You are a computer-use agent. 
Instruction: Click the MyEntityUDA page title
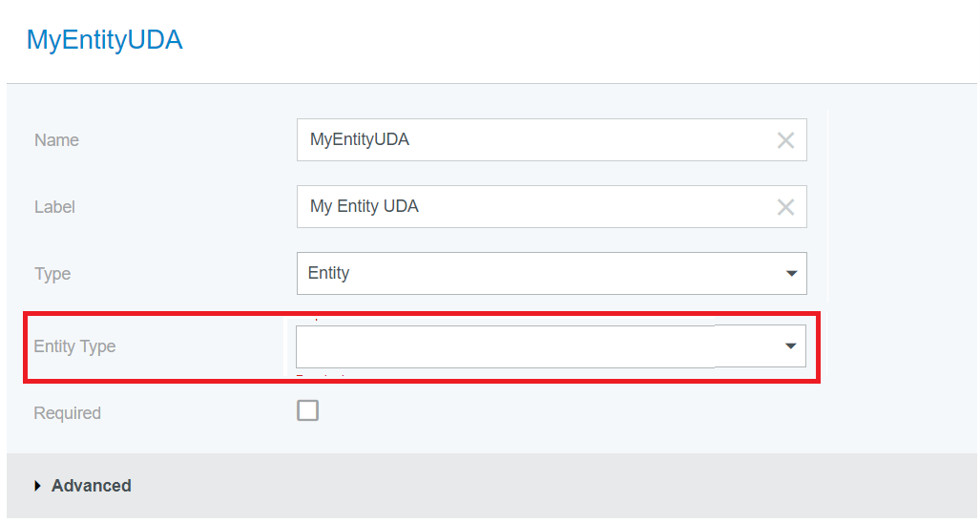pyautogui.click(x=104, y=40)
